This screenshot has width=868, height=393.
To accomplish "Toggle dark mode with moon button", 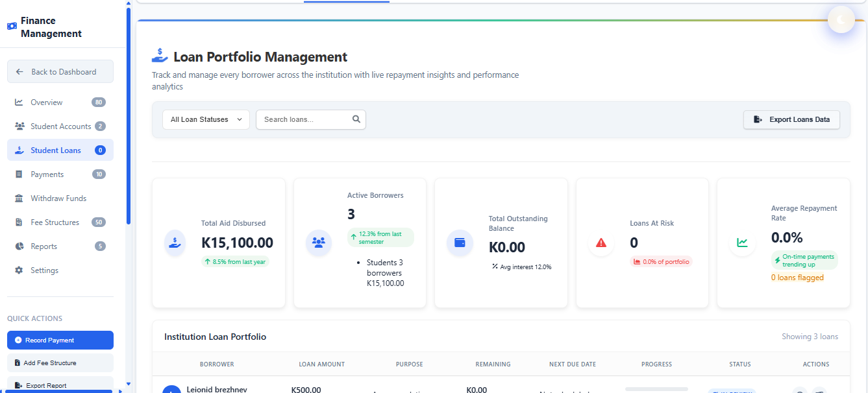I will 841,20.
